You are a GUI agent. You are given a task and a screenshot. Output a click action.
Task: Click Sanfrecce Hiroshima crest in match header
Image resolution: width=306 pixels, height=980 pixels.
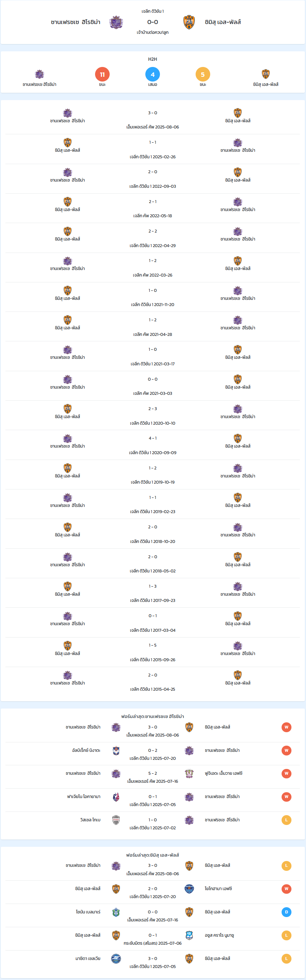(x=116, y=23)
